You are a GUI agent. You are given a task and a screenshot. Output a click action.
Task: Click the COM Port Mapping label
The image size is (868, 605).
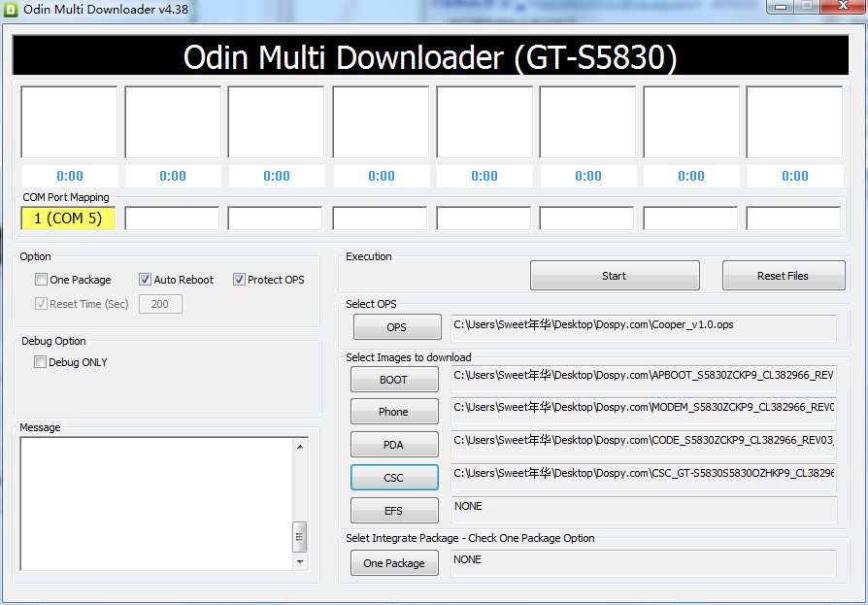[66, 197]
